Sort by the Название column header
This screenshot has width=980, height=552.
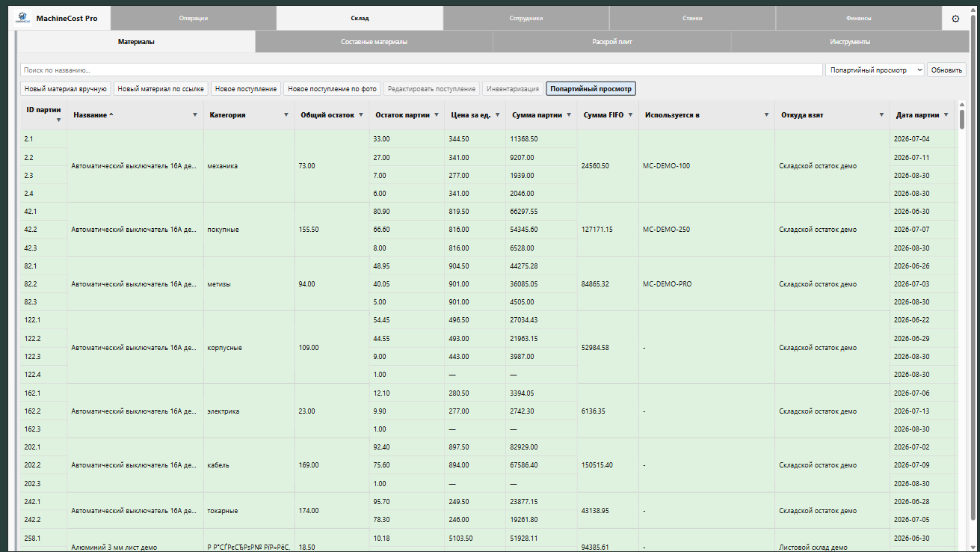click(x=93, y=115)
